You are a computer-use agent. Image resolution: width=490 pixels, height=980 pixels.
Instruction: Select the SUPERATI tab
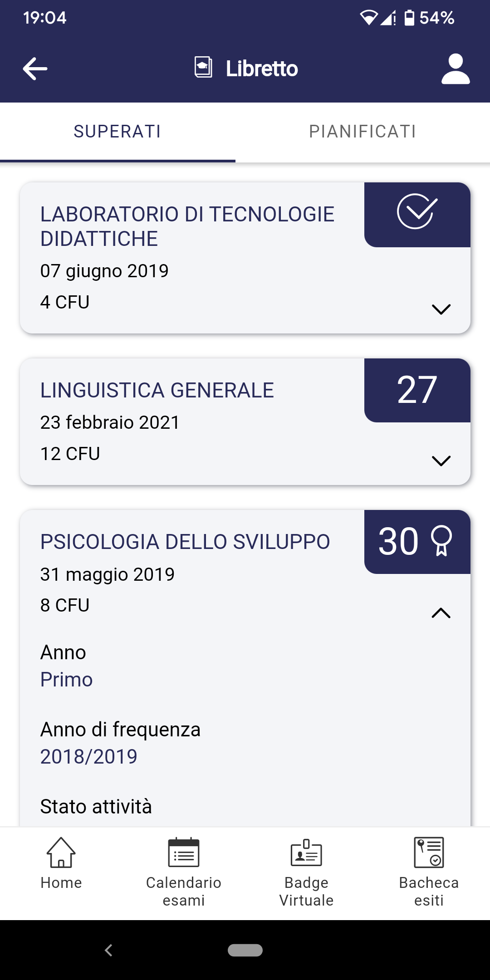[x=118, y=132]
